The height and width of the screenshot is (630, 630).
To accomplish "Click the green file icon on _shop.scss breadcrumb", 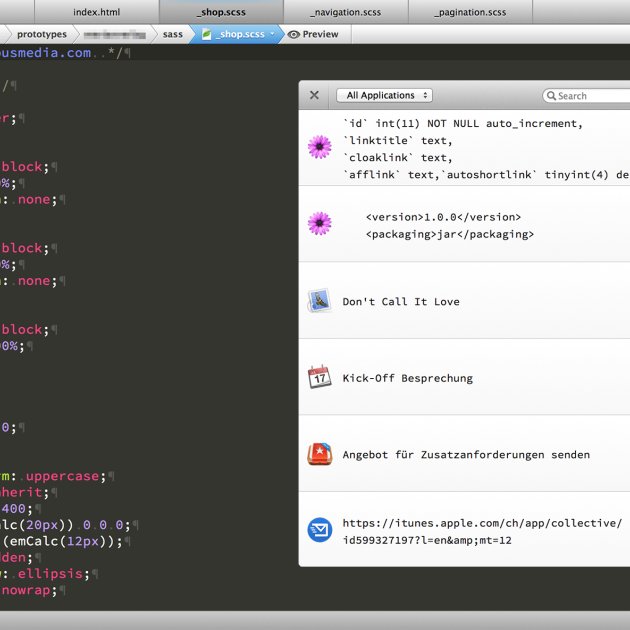I will click(x=207, y=34).
